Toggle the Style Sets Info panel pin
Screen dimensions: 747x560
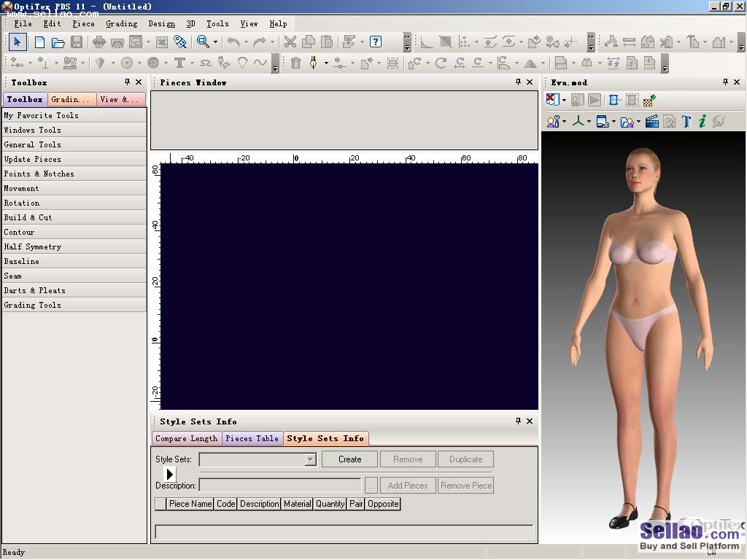(x=519, y=421)
